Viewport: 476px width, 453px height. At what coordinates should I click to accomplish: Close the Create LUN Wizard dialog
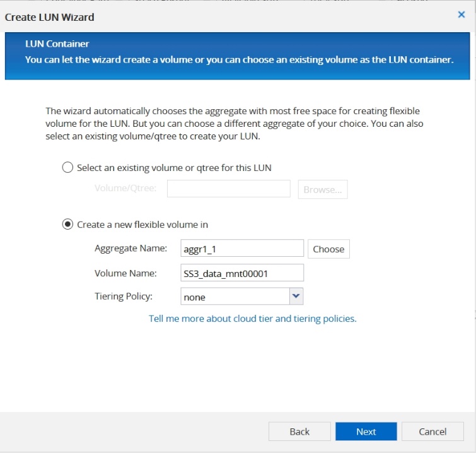click(461, 15)
